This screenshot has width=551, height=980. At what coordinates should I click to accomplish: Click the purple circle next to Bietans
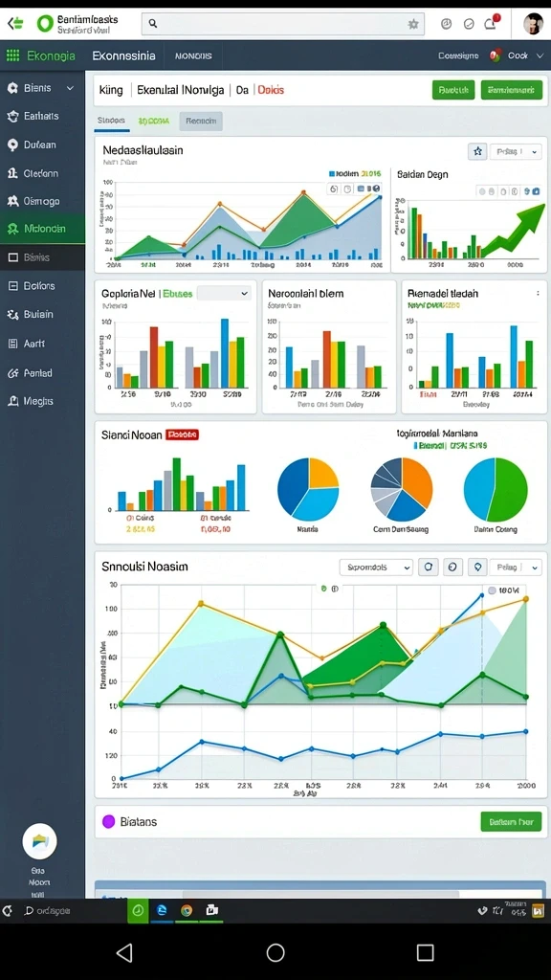pos(109,821)
